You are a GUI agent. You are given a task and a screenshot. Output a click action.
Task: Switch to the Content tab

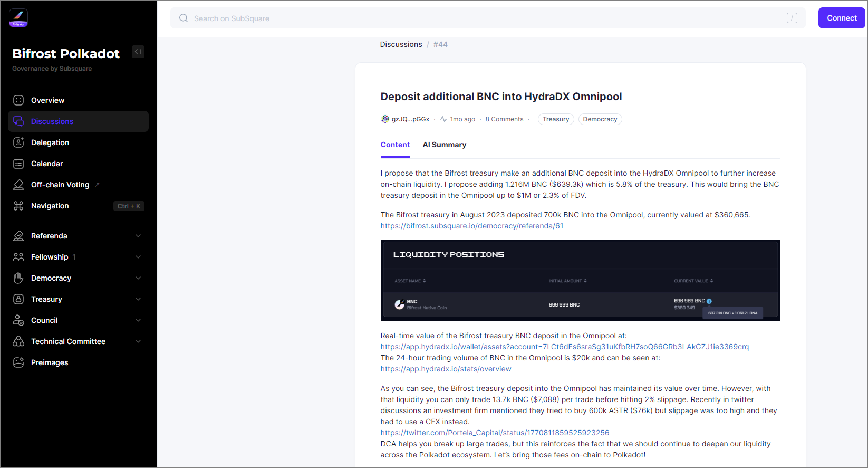[395, 145]
